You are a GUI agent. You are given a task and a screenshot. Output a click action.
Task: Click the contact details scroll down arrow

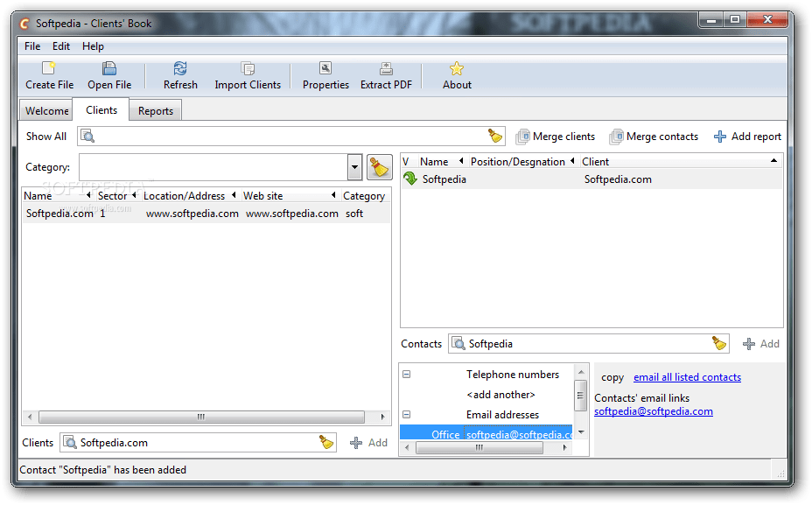pos(581,432)
